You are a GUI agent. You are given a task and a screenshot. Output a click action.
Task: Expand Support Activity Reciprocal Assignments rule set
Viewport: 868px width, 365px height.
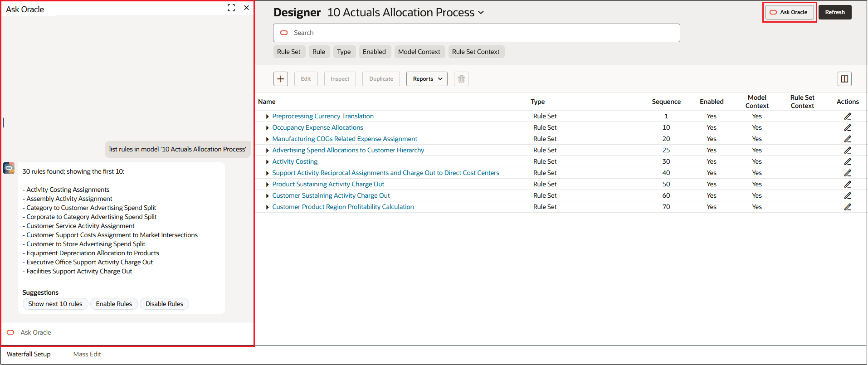268,173
